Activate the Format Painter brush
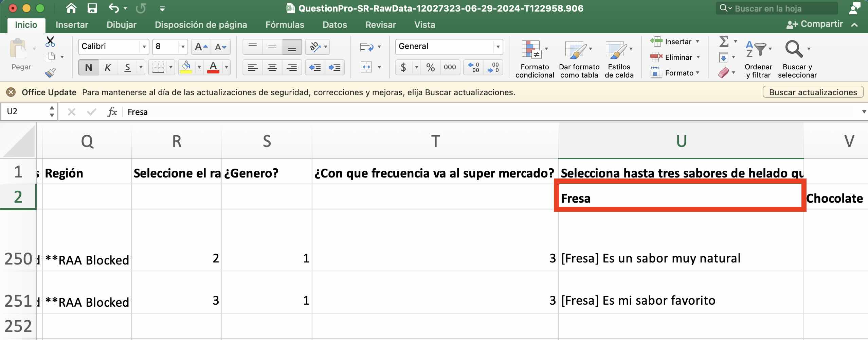868x340 pixels. click(x=50, y=72)
